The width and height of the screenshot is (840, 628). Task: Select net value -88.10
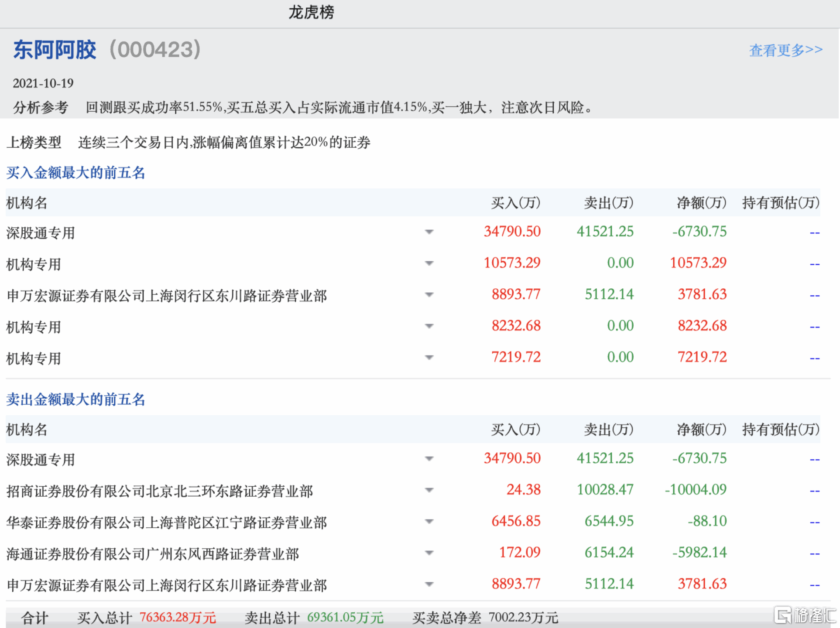[x=707, y=521]
